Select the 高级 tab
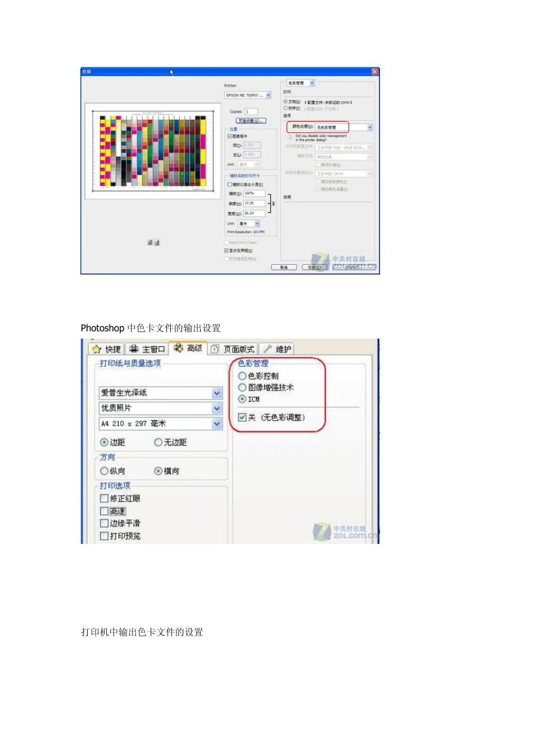The width and height of the screenshot is (534, 756). click(x=188, y=348)
